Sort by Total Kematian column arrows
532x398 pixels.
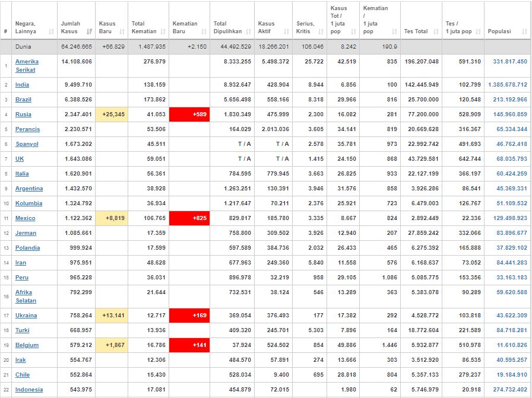pos(163,31)
